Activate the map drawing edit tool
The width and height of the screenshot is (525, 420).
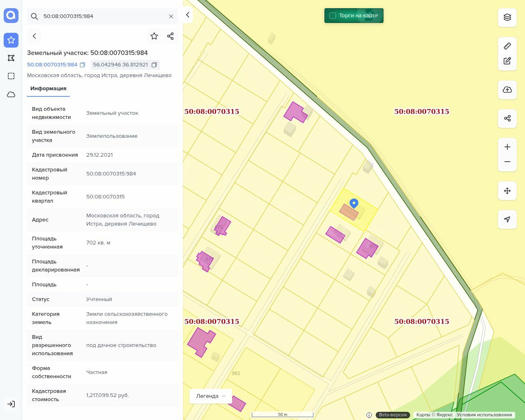507,61
